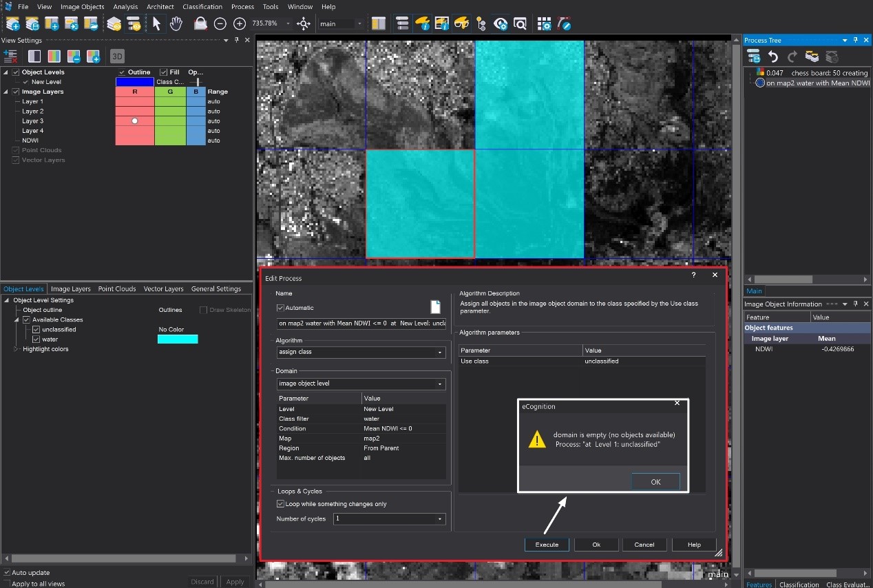Uncheck the water class checkbox
The image size is (873, 588).
(x=36, y=339)
